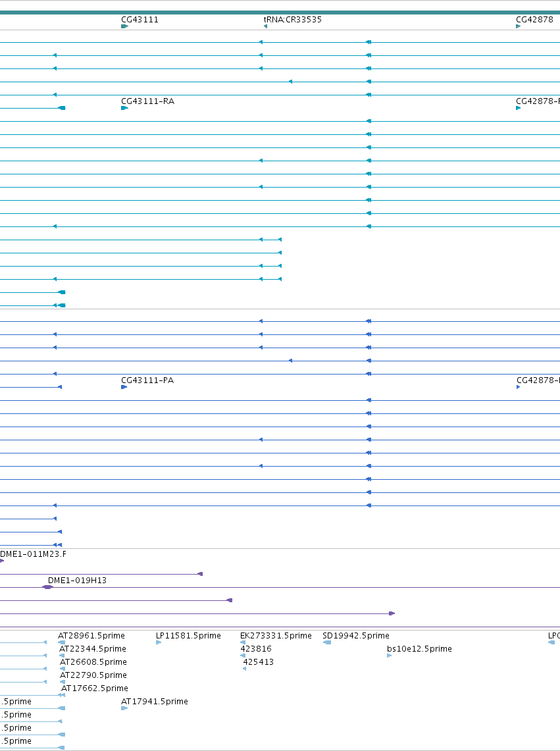Click the AT17662.5prime EST label

[95, 688]
